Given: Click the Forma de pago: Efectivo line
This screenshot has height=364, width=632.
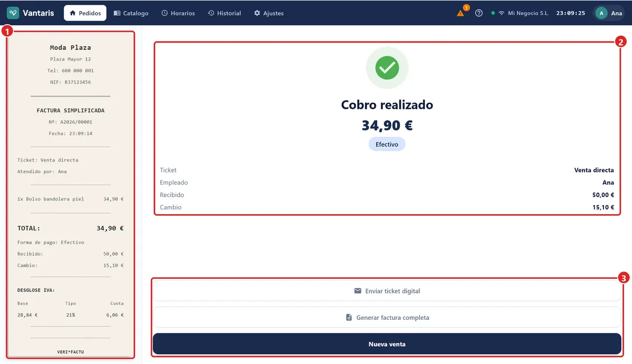Looking at the screenshot, I should 51,242.
